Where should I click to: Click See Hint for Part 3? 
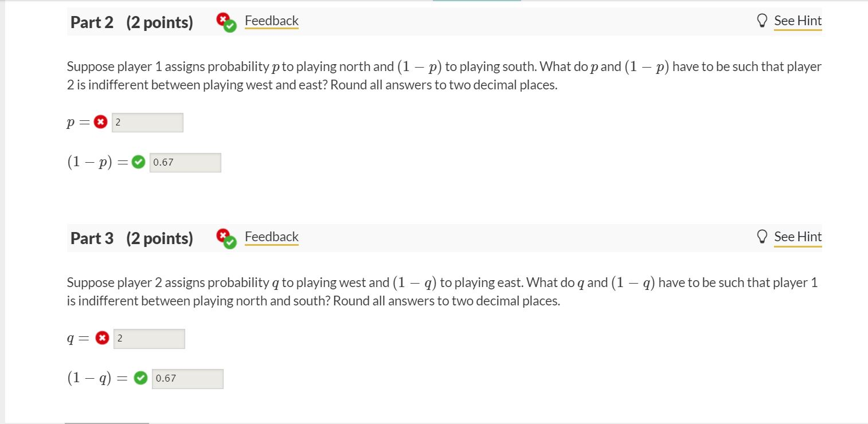click(x=797, y=237)
